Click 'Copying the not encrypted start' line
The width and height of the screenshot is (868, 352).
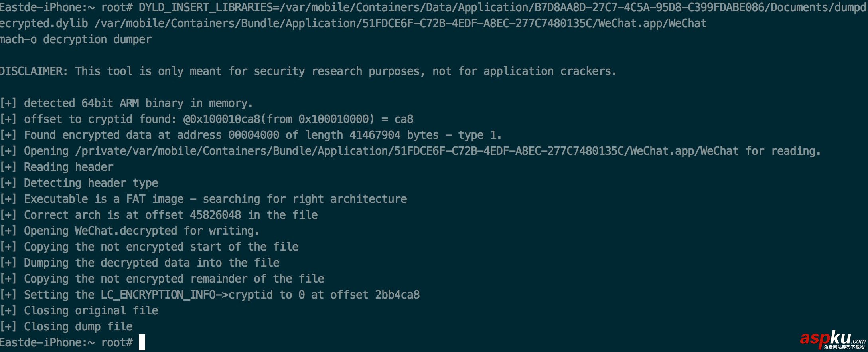(x=161, y=247)
